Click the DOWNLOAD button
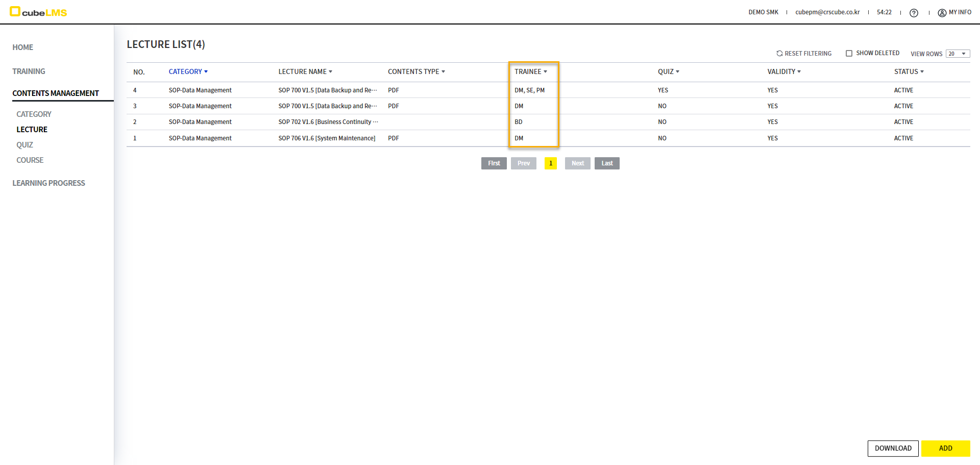 [893, 448]
